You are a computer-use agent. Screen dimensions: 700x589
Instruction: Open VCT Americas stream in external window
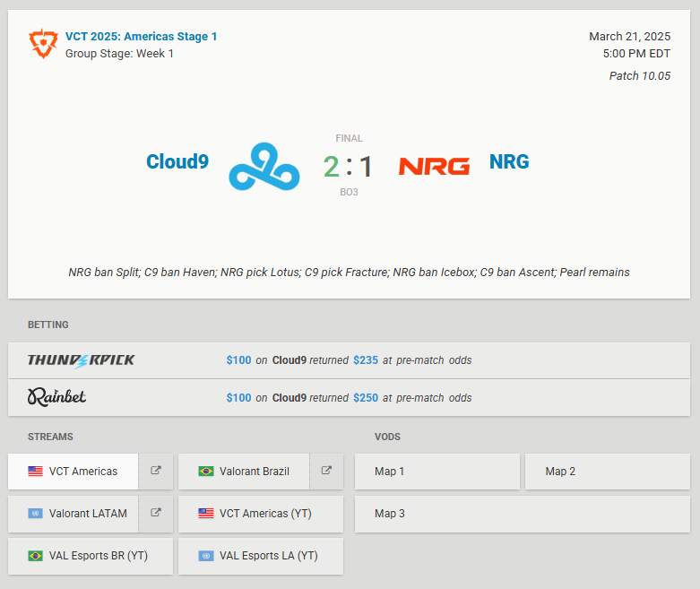pyautogui.click(x=156, y=472)
